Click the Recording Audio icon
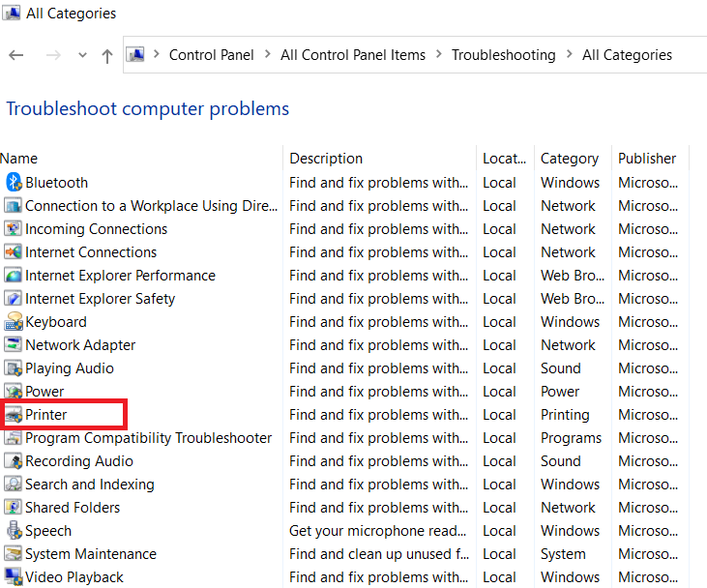Image resolution: width=707 pixels, height=588 pixels. pos(14,461)
